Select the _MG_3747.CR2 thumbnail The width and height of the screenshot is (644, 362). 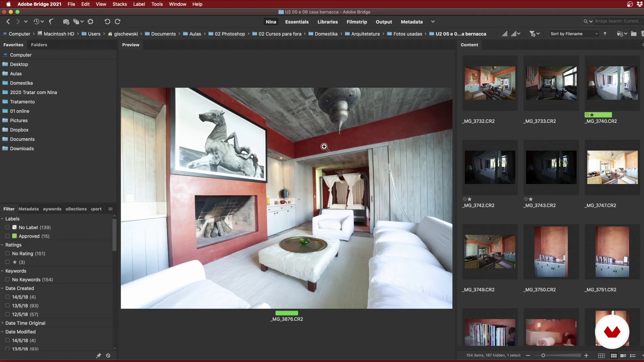(612, 167)
